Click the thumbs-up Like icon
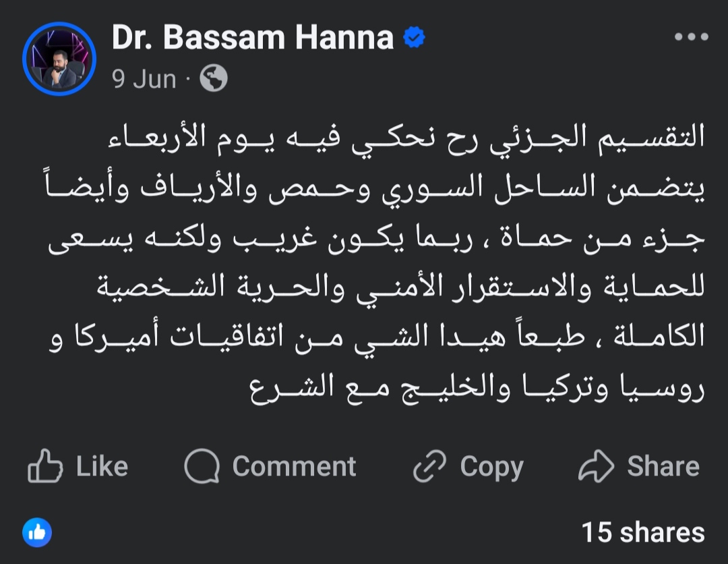The width and height of the screenshot is (728, 564). tap(45, 467)
